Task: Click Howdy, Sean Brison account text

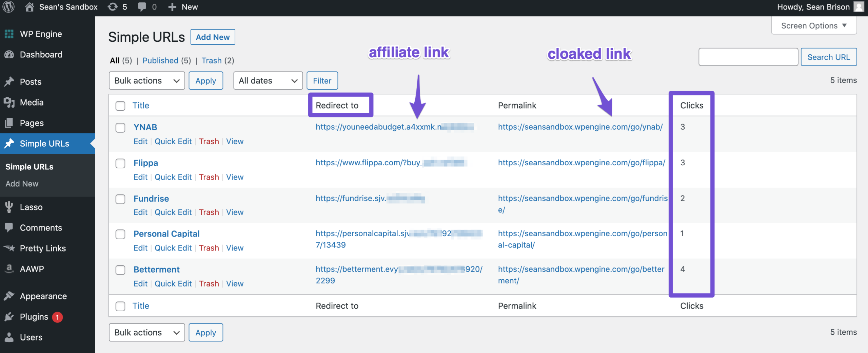Action: (x=813, y=7)
